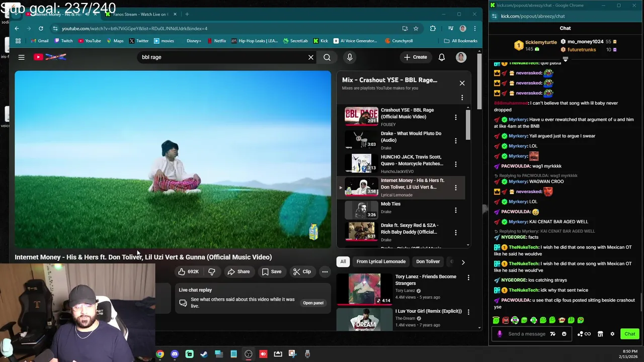
Task: Open options for Crashout YSE playlist item
Action: coord(456,117)
